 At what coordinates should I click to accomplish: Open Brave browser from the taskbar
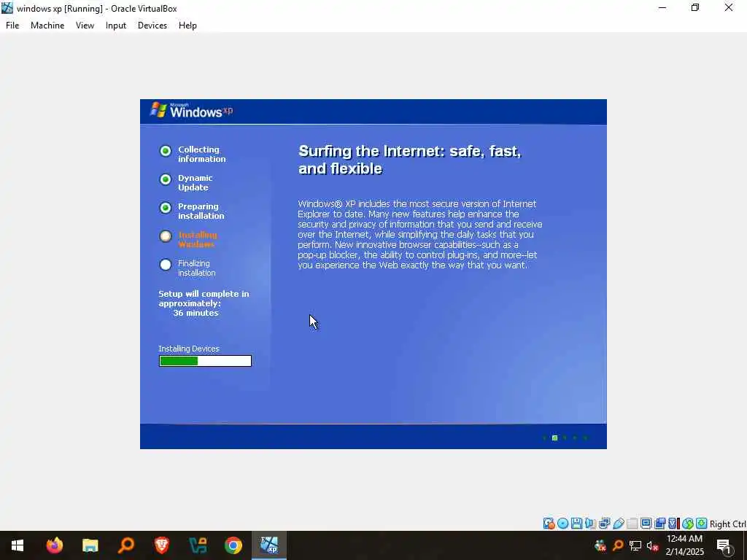pyautogui.click(x=161, y=545)
